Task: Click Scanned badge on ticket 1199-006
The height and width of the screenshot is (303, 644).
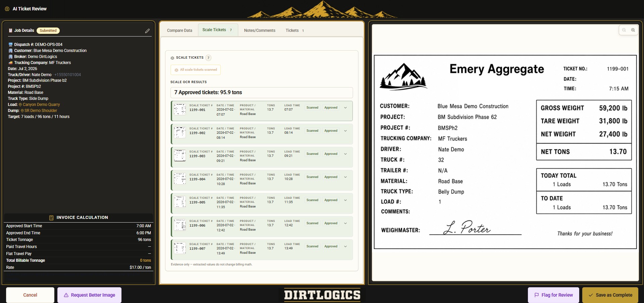Action: (312, 223)
